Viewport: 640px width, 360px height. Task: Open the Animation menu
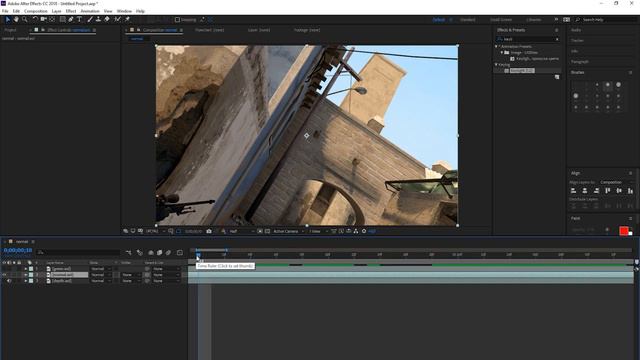coord(90,11)
